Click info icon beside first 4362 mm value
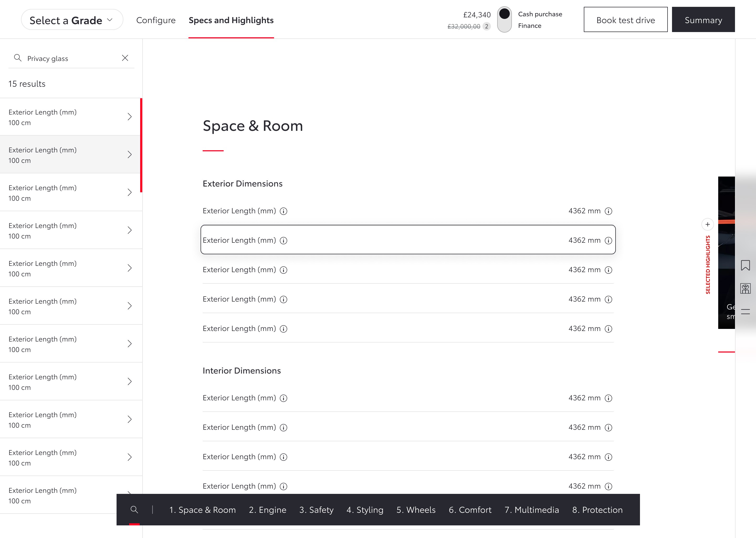Viewport: 756px width, 538px height. [x=608, y=211]
